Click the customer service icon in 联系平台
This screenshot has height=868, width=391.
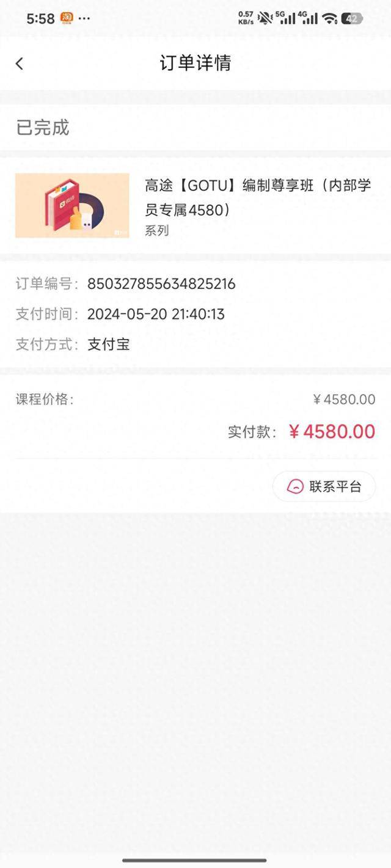click(x=296, y=486)
